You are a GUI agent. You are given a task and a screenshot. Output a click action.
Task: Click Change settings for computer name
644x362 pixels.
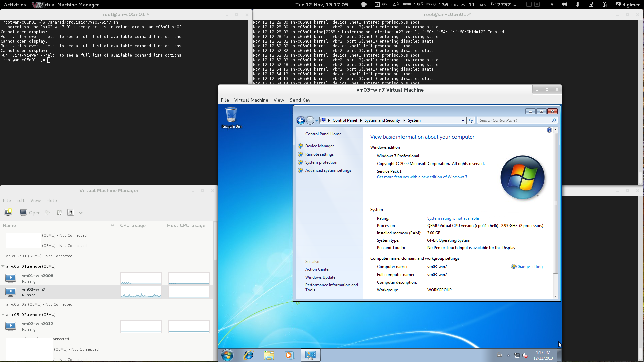click(x=530, y=267)
